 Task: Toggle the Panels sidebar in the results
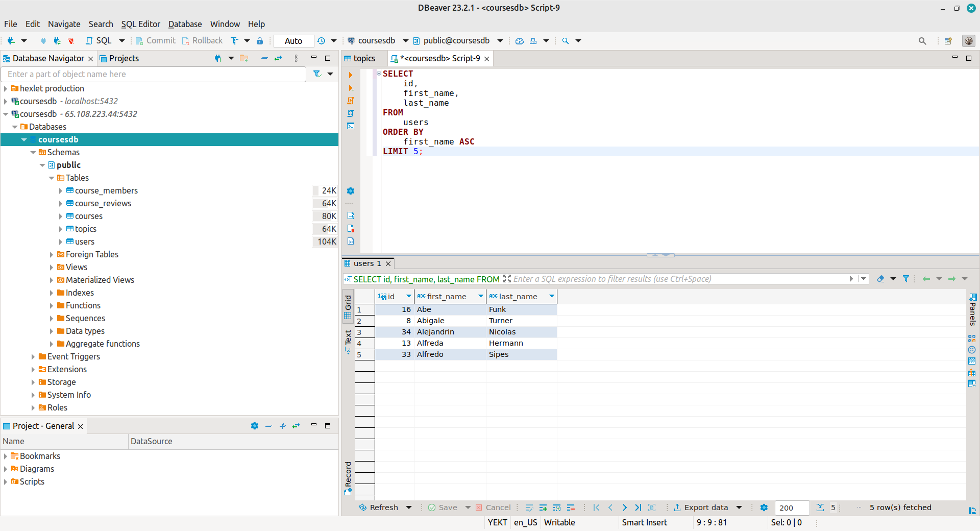click(x=973, y=310)
